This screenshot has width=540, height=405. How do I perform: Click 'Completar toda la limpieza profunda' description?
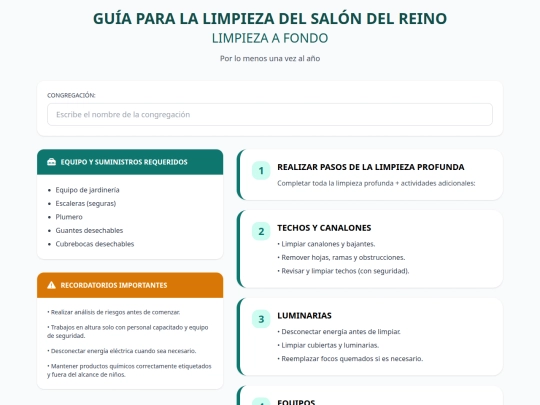(376, 183)
